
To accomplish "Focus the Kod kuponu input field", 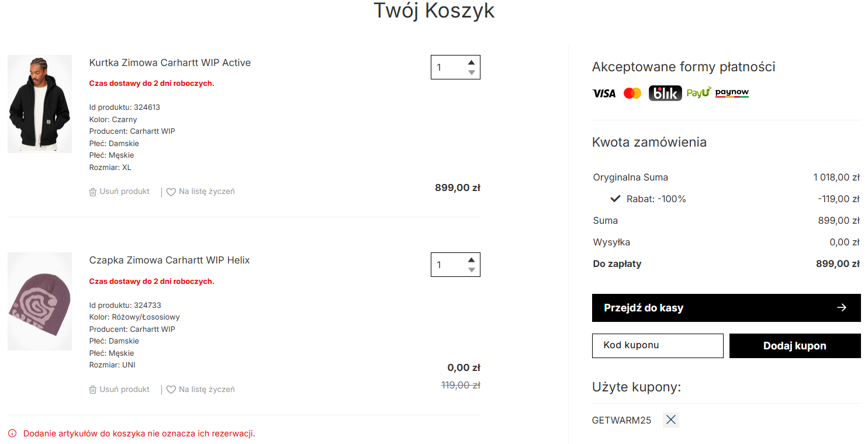I will coord(658,346).
